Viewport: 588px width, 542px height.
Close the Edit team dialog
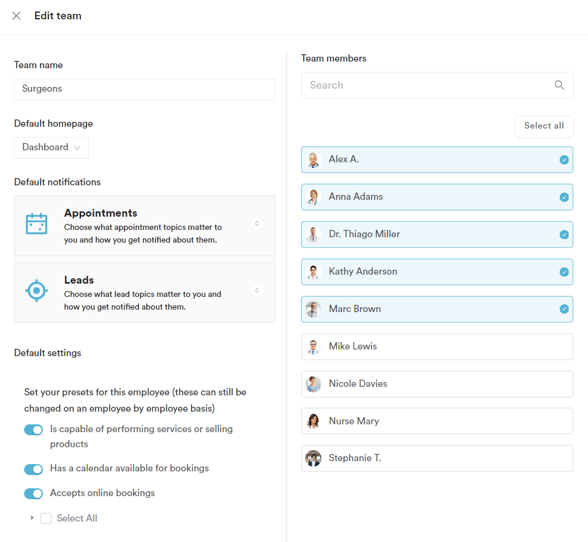[x=16, y=16]
